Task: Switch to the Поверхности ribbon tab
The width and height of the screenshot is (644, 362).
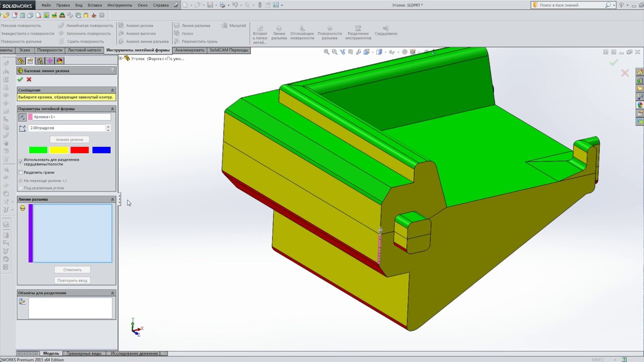Action: tap(50, 50)
